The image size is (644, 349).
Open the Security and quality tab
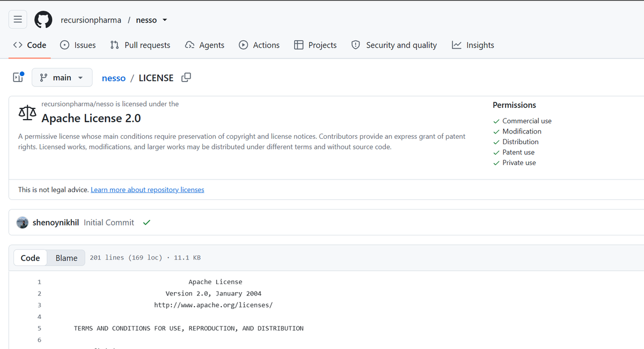click(394, 45)
